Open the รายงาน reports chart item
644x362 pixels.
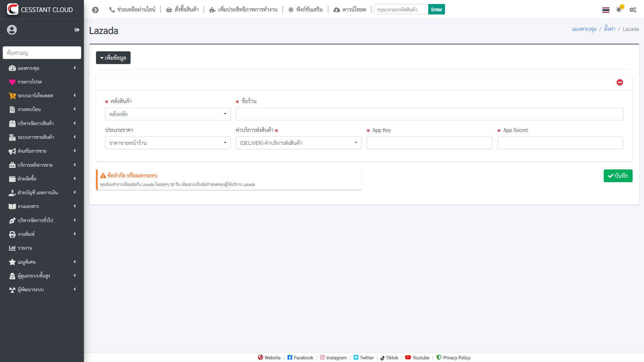(x=42, y=248)
